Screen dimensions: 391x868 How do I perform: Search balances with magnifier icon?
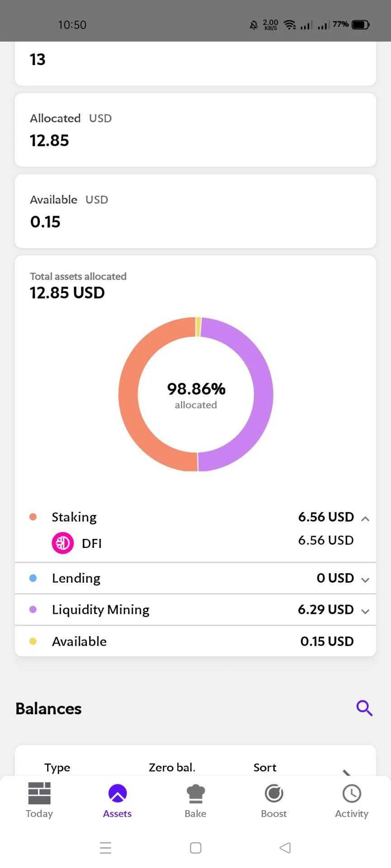[x=364, y=708]
